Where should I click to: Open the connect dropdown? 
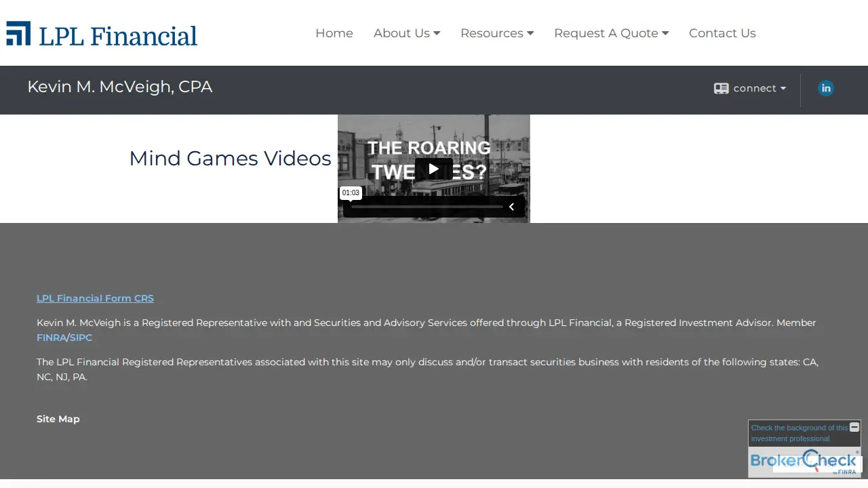[750, 88]
